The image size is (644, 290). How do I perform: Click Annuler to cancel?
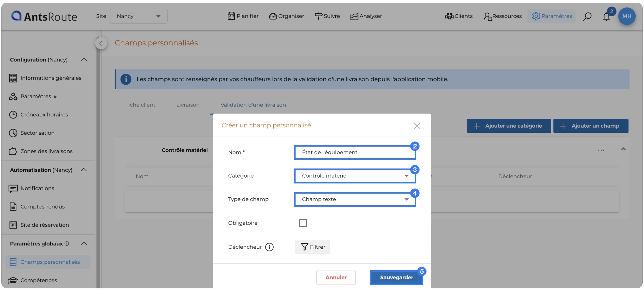coord(336,277)
